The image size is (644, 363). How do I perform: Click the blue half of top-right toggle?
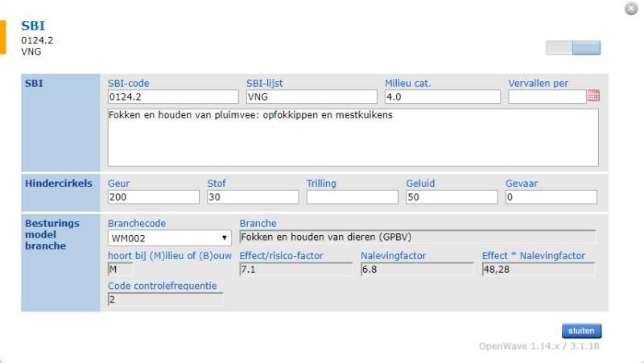[x=587, y=47]
